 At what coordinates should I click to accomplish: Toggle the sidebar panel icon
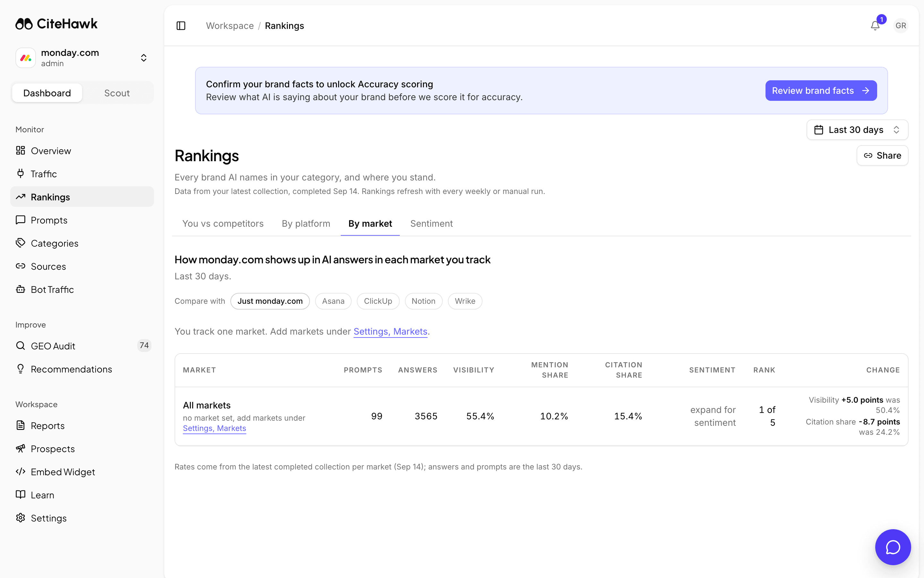coord(181,26)
